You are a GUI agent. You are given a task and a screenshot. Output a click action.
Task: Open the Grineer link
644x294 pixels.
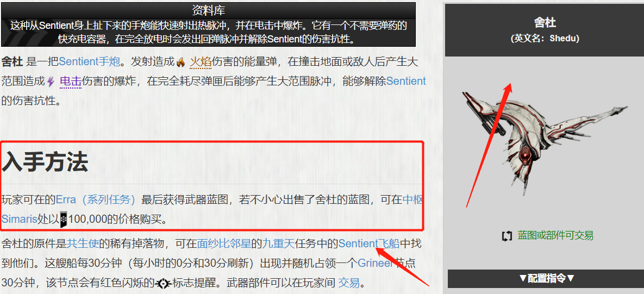point(376,263)
